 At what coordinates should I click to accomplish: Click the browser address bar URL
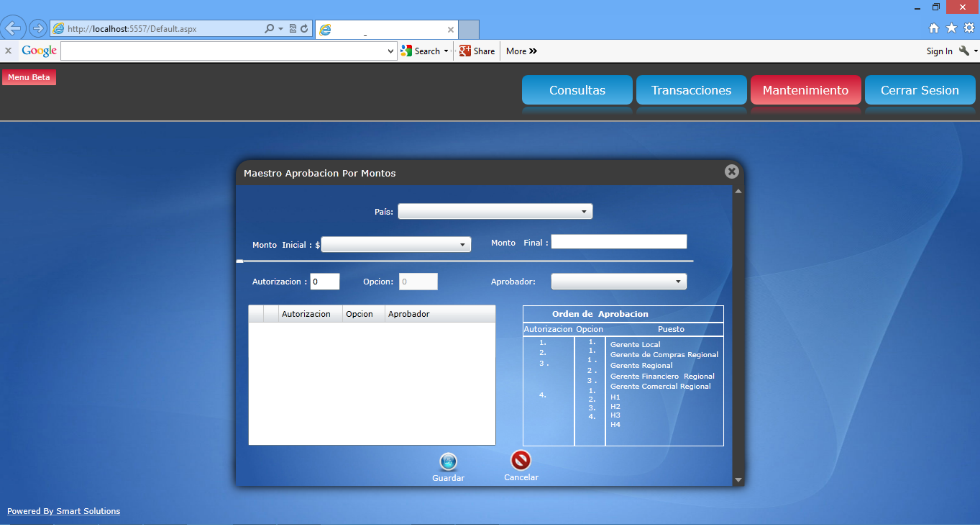click(x=132, y=29)
